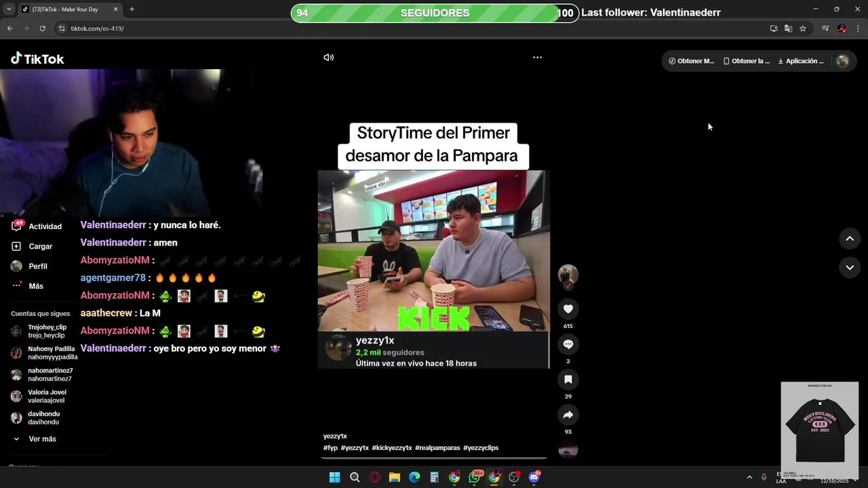Reload the page
This screenshot has height=488, width=868.
pos(42,28)
